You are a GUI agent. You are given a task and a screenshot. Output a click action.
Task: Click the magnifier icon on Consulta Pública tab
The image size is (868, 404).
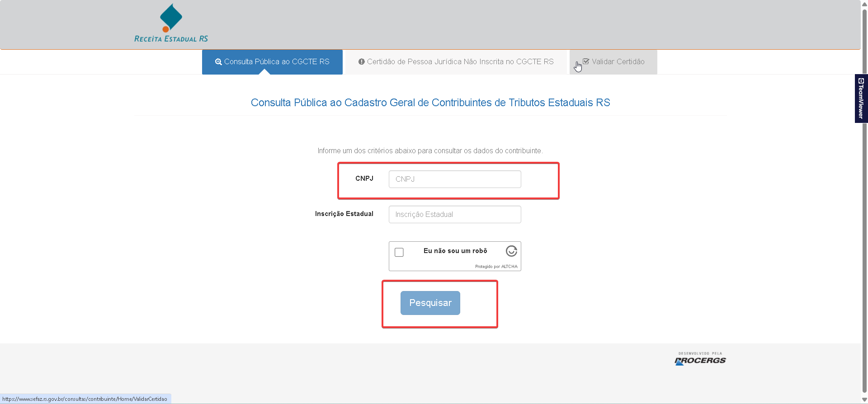218,62
